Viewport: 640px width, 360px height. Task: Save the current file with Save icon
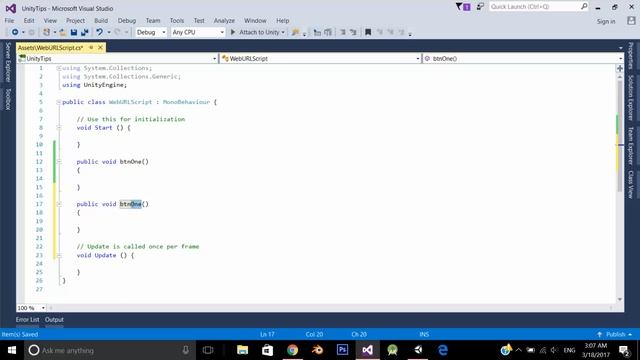(x=73, y=32)
